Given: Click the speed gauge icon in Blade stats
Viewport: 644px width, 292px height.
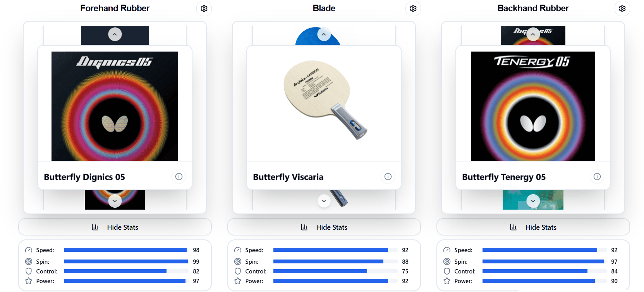Looking at the screenshot, I should coord(237,250).
